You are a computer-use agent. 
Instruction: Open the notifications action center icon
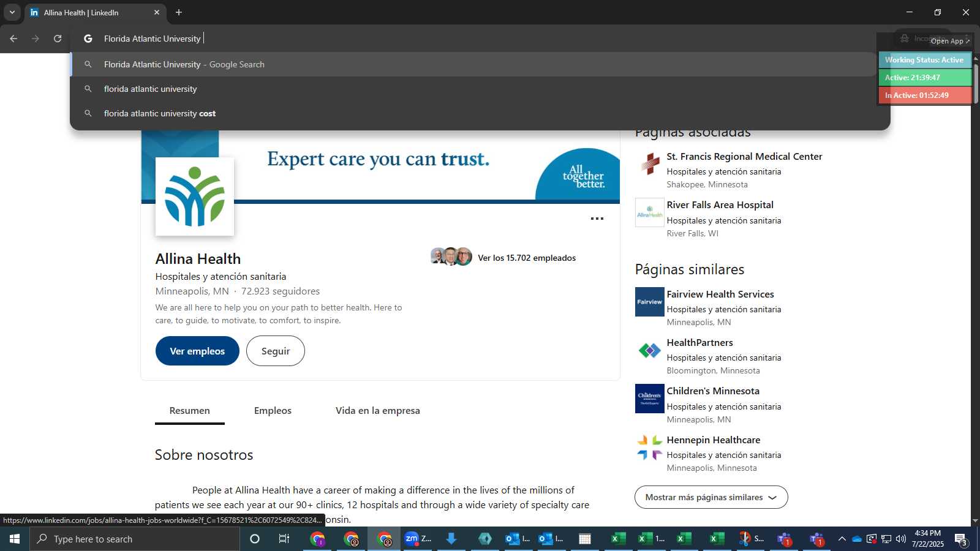pos(961,539)
